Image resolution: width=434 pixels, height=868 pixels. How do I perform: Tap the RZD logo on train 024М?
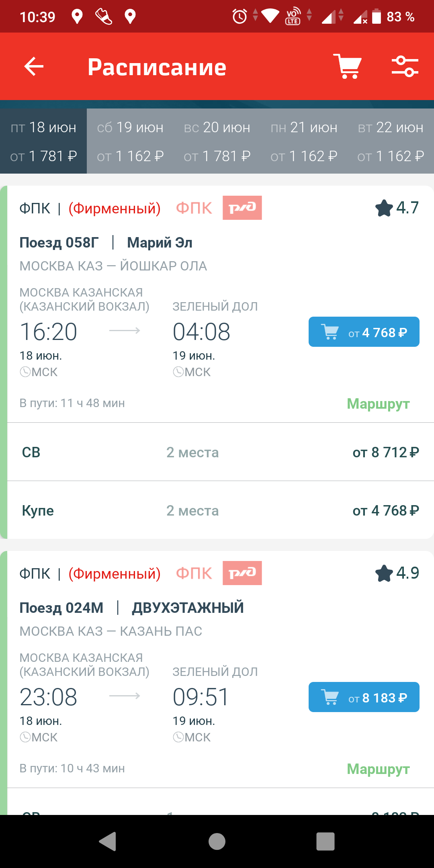pyautogui.click(x=242, y=573)
